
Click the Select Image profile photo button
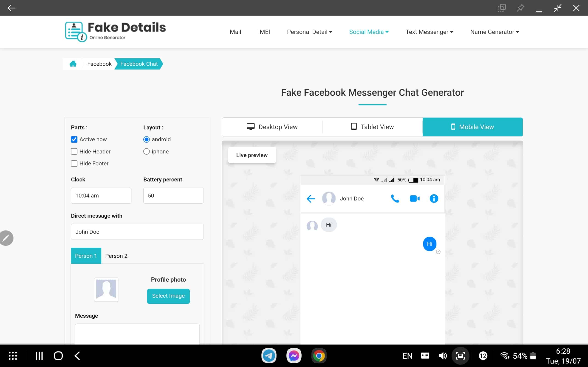tap(169, 296)
